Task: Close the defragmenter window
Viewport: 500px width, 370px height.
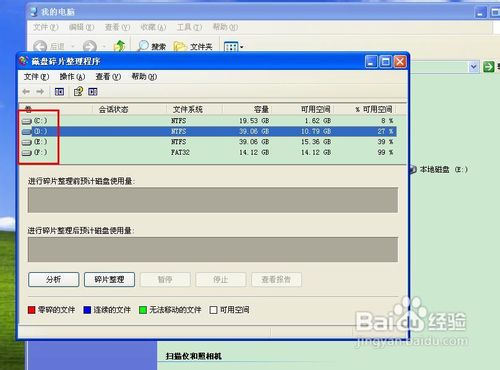Action: pos(400,62)
